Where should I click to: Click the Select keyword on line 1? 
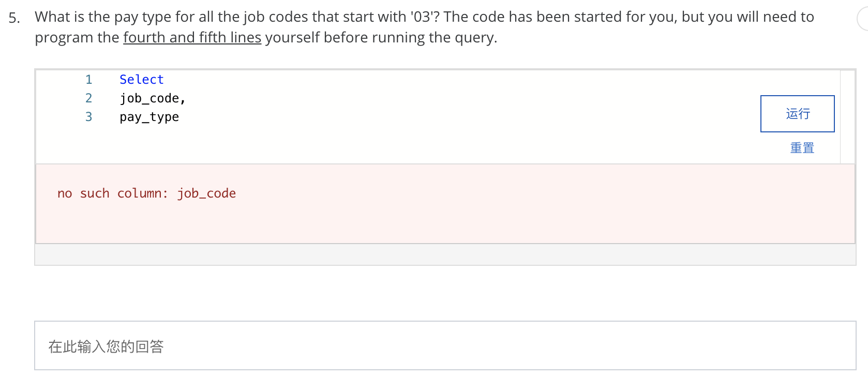[141, 79]
